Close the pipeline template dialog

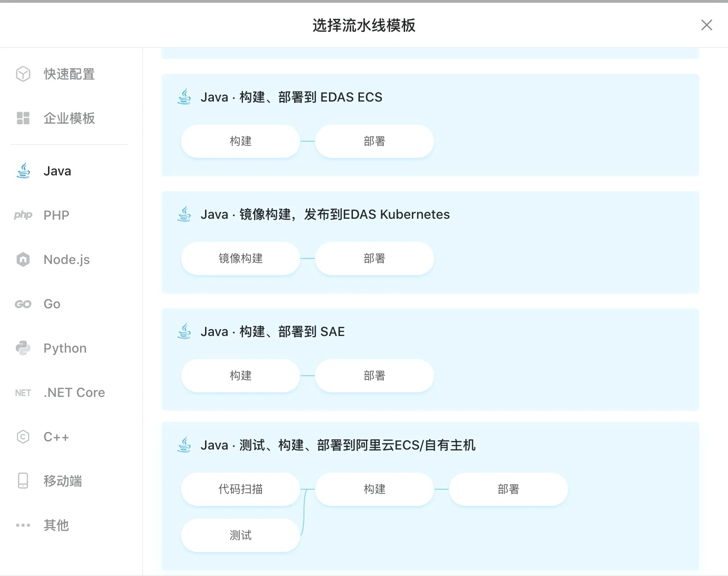click(706, 25)
